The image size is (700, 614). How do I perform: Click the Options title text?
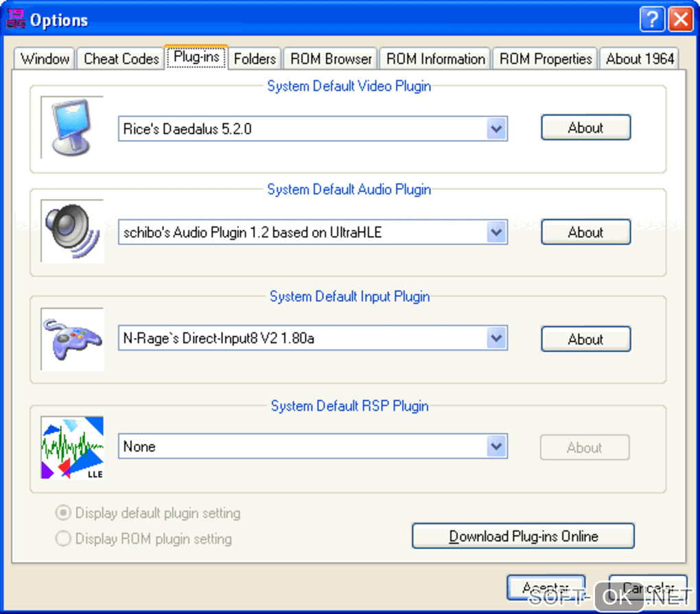[59, 21]
